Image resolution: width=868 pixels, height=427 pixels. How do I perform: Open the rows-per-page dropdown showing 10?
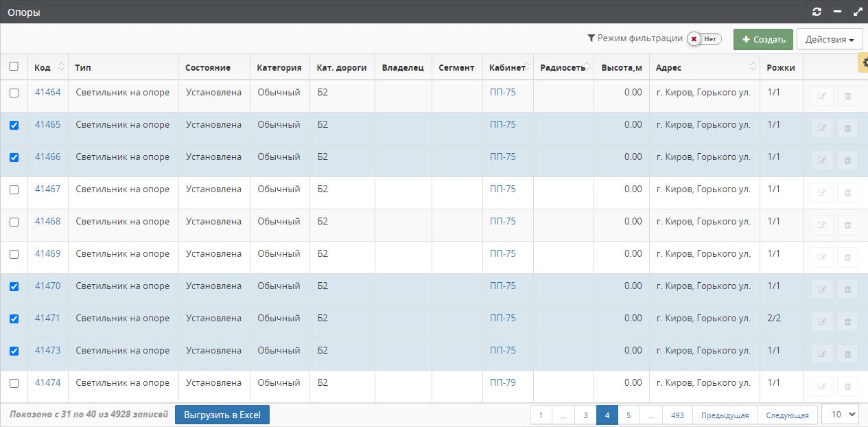point(840,414)
